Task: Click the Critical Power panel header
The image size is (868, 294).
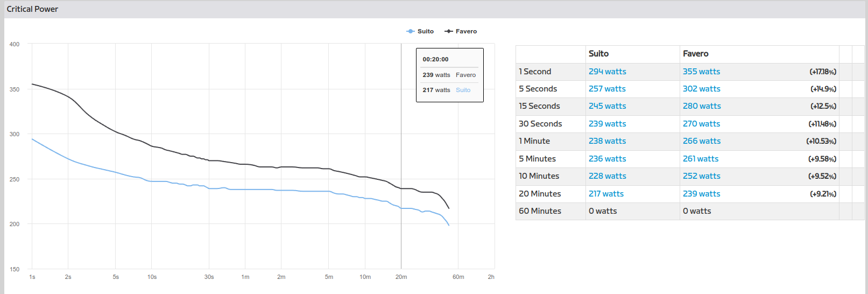Action: (32, 9)
